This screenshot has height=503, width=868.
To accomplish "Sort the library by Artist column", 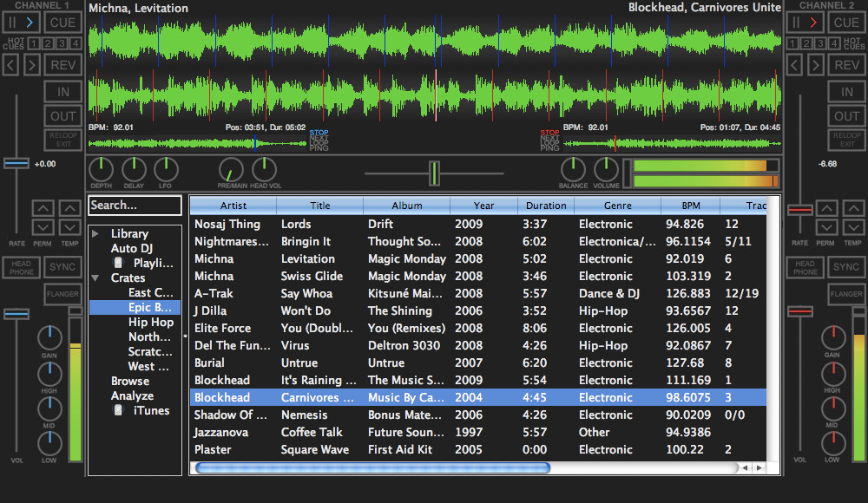I will (x=232, y=206).
